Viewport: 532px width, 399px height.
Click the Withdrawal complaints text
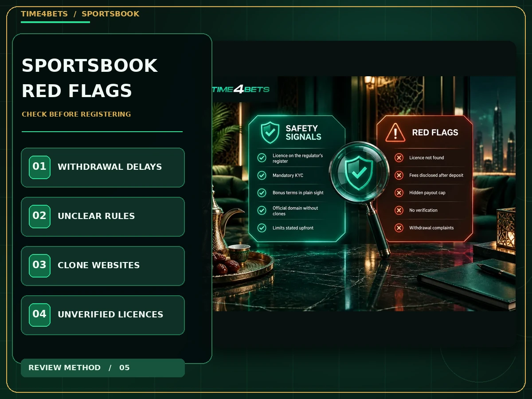click(431, 228)
